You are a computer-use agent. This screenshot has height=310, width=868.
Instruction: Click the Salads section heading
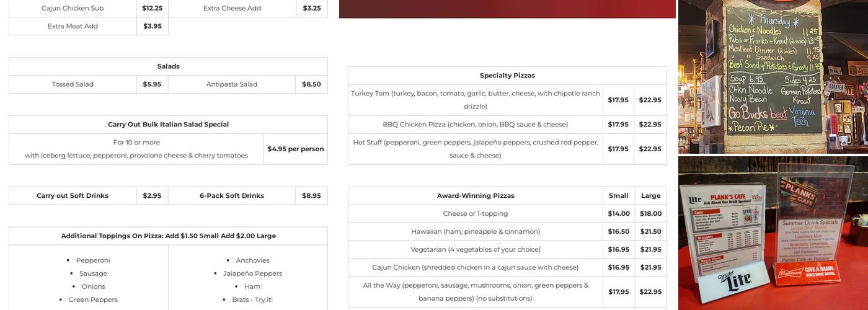pos(168,66)
